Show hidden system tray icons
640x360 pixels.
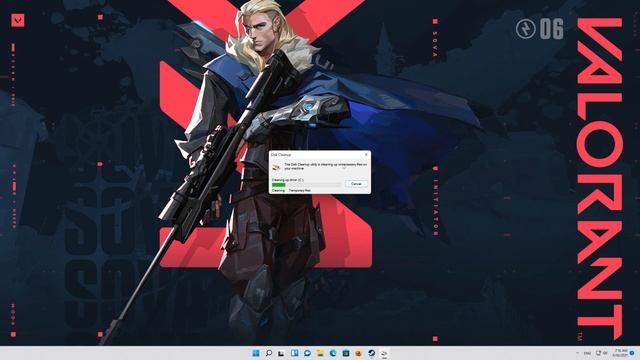(x=577, y=353)
